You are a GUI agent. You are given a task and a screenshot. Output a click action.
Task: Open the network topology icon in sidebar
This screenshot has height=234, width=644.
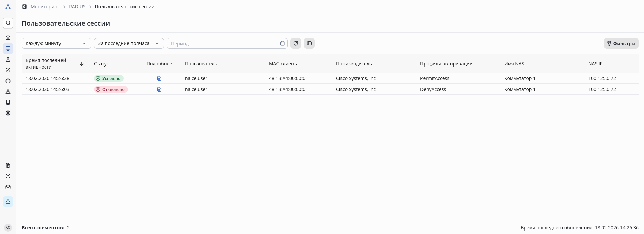pyautogui.click(x=8, y=92)
